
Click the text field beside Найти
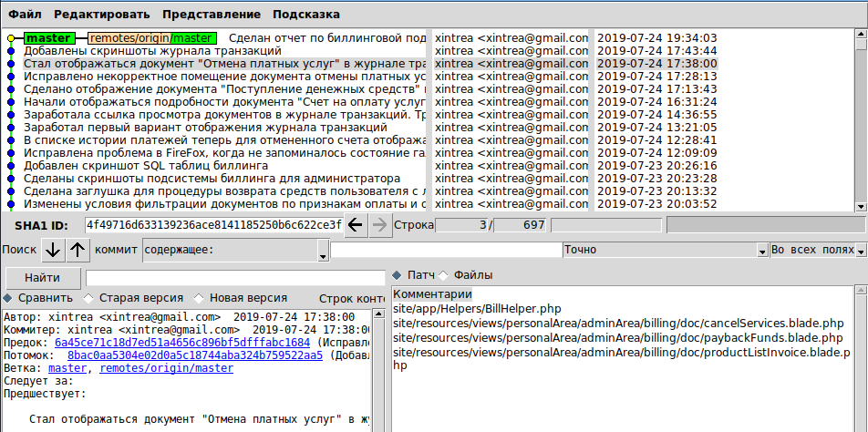[x=235, y=278]
